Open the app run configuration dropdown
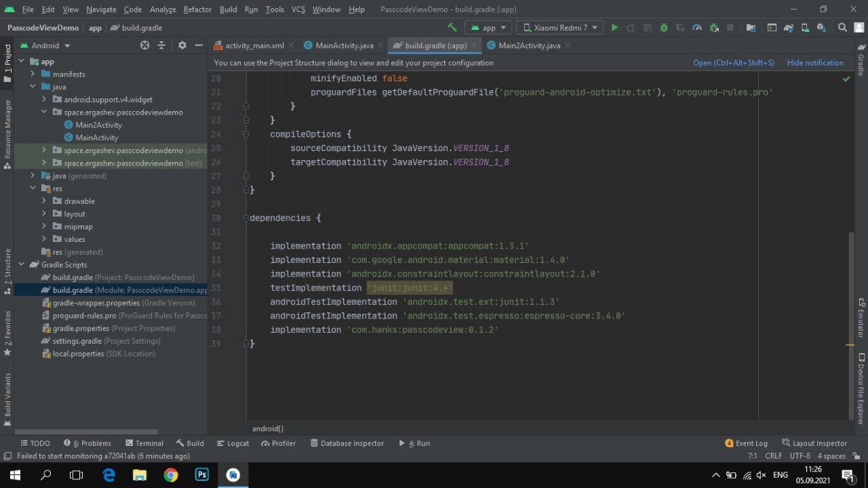Screen dimensions: 868x488 tap(489, 28)
